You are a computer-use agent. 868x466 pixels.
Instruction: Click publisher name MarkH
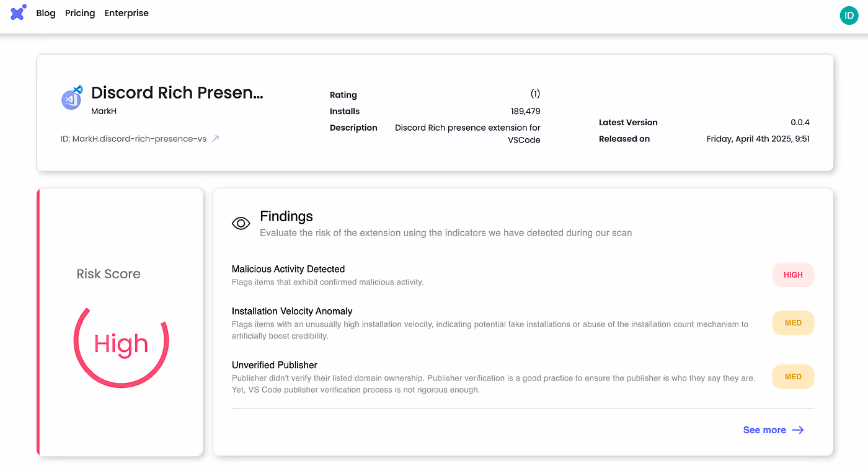[104, 111]
